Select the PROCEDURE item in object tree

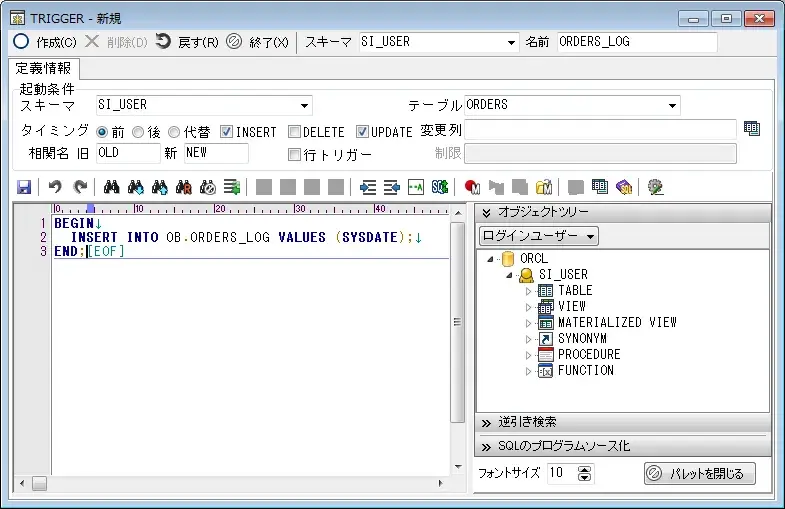pos(589,355)
